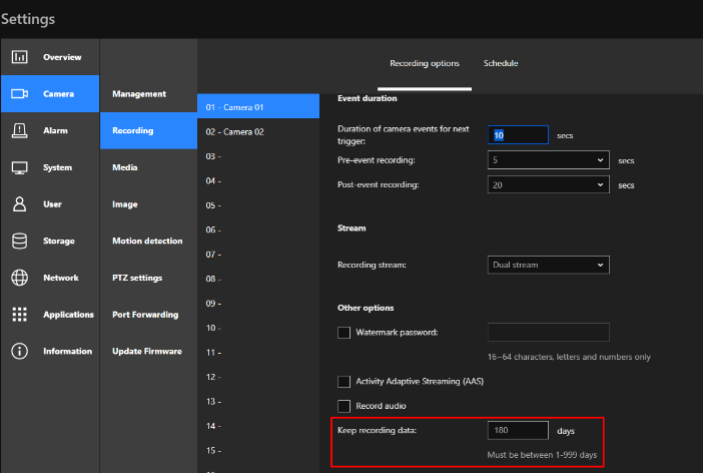The height and width of the screenshot is (473, 703).
Task: Click the Watermark password text field
Action: pos(548,332)
